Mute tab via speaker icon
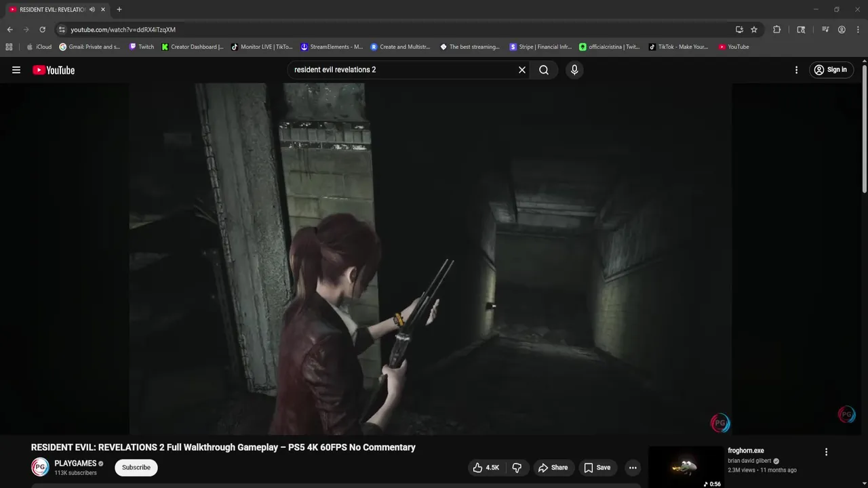868x488 pixels. (x=92, y=9)
